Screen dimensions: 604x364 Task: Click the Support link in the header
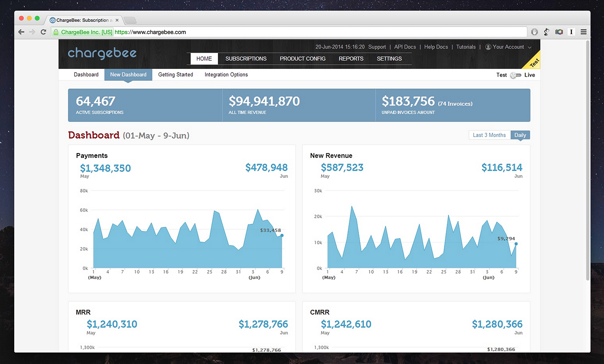[x=377, y=47]
